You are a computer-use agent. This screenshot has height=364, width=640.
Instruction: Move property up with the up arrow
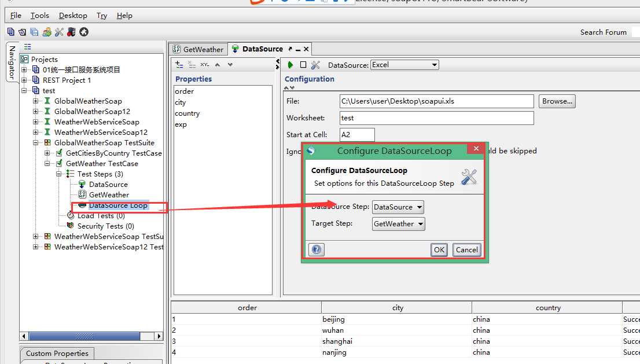218,64
